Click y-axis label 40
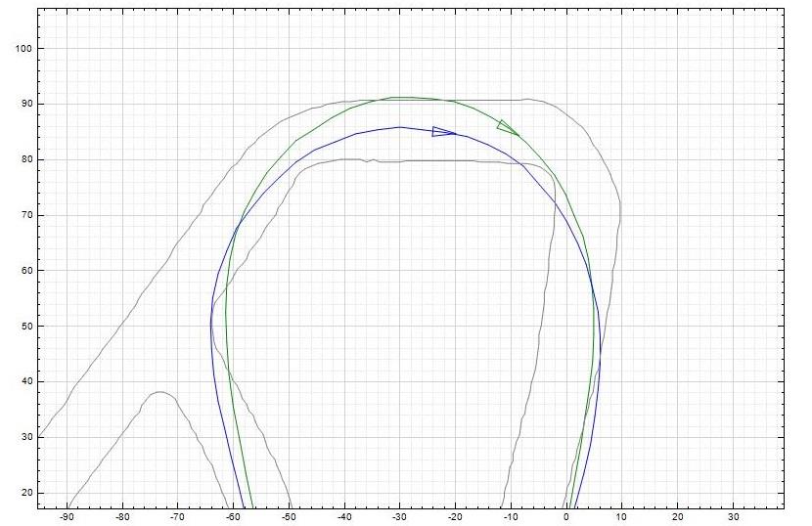Screen dimensions: 812x526 click(25, 381)
